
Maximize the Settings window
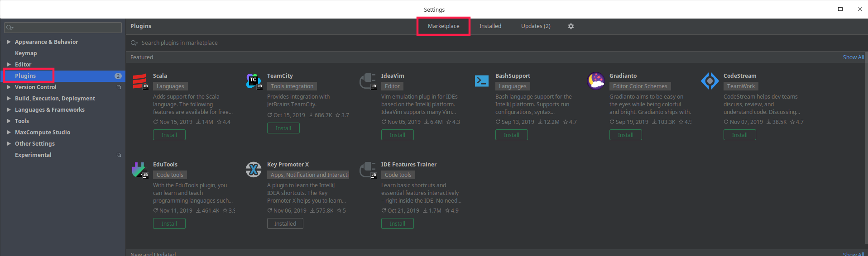click(840, 9)
